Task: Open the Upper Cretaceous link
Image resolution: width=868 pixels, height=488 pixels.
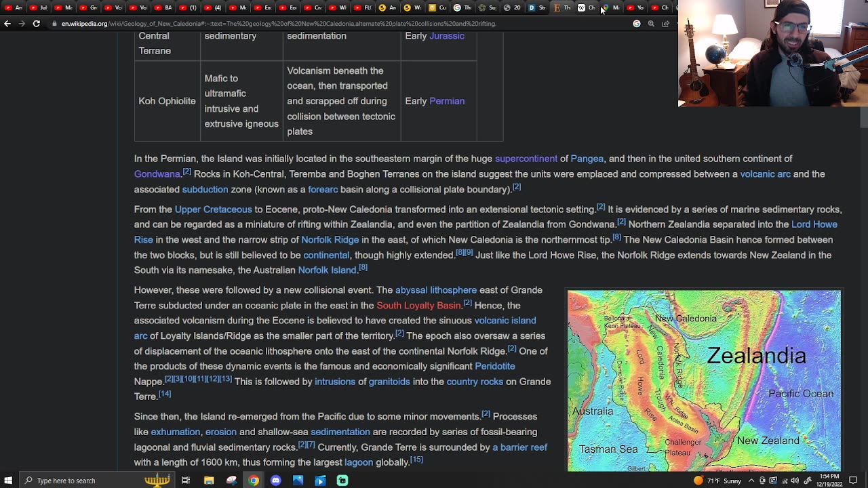Action: coord(213,209)
